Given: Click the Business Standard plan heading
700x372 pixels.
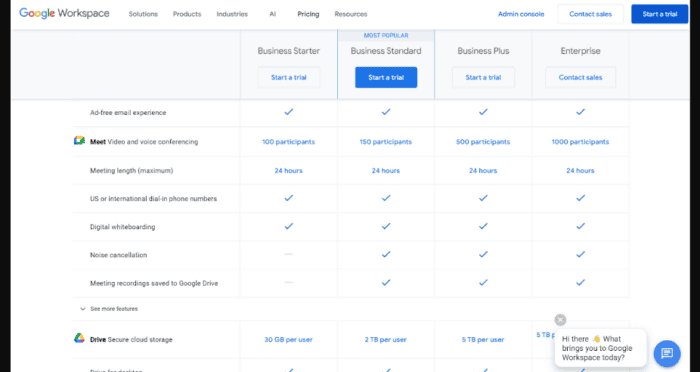Looking at the screenshot, I should [x=386, y=51].
